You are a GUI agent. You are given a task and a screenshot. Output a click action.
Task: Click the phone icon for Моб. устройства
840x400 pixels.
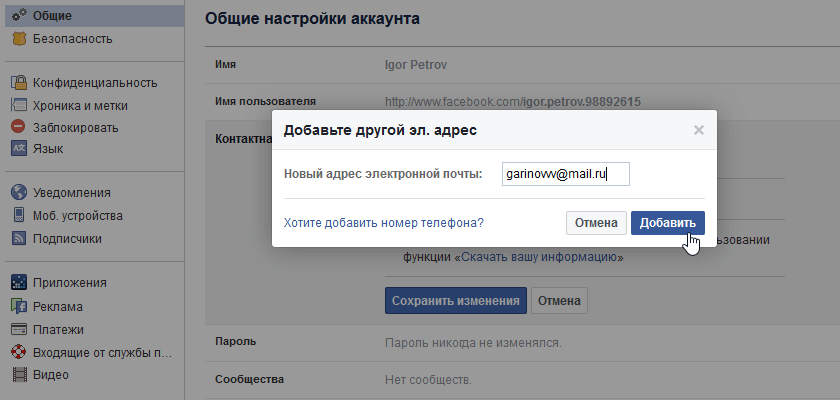point(19,215)
